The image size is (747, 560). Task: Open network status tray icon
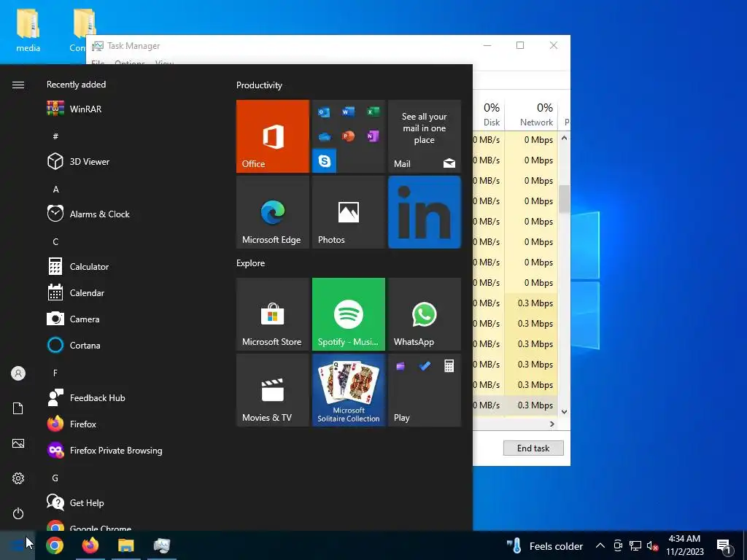tap(635, 545)
